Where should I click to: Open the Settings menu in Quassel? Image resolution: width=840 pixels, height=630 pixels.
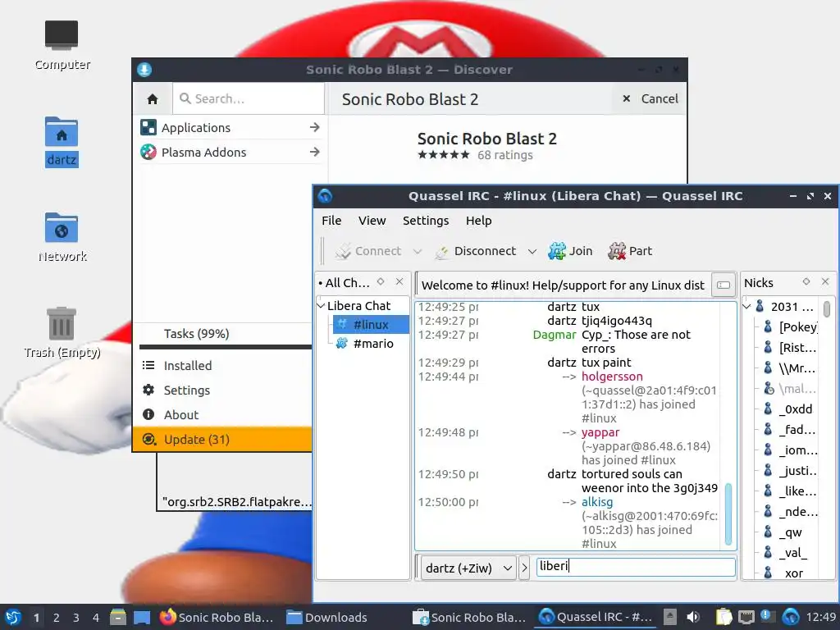point(426,221)
